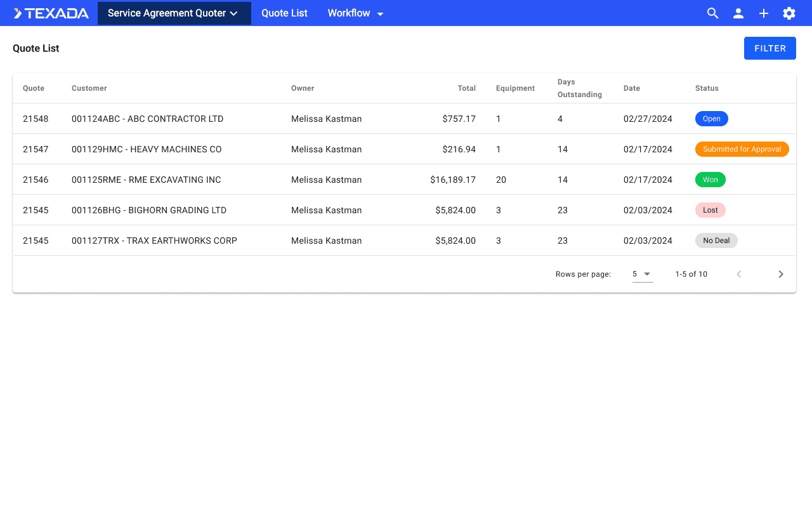This screenshot has height=528, width=812.
Task: Sort by the Status column header
Action: click(707, 88)
